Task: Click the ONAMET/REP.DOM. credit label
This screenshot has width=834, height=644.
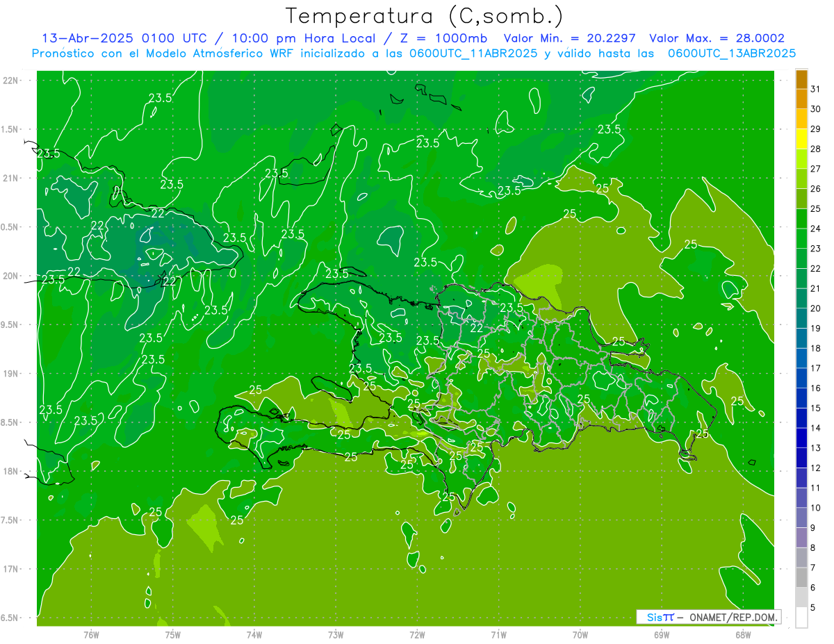Action: tap(734, 617)
